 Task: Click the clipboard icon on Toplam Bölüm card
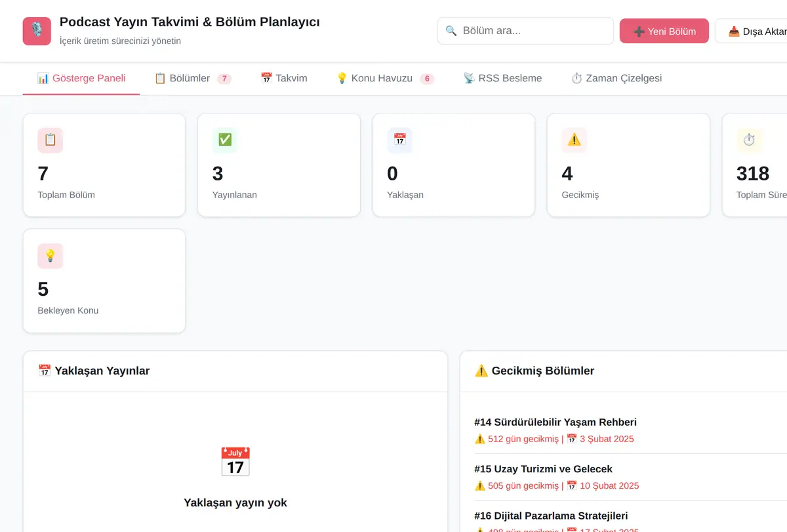tap(50, 140)
